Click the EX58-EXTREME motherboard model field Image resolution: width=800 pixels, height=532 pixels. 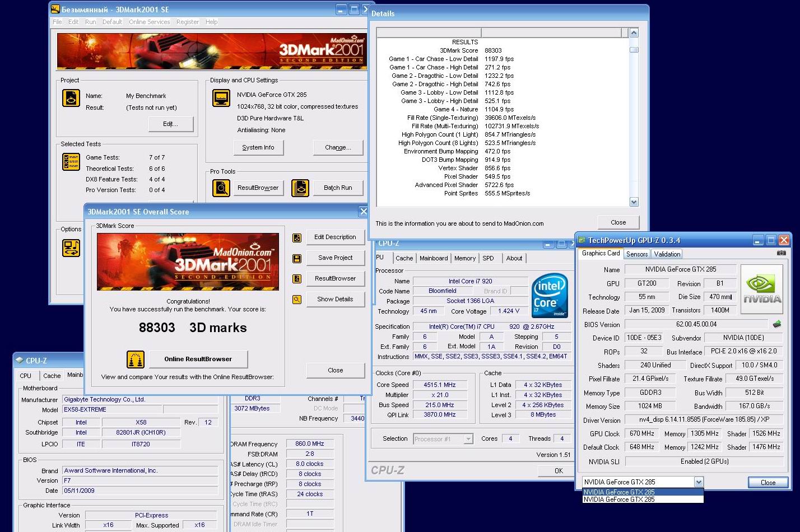[x=112, y=410]
